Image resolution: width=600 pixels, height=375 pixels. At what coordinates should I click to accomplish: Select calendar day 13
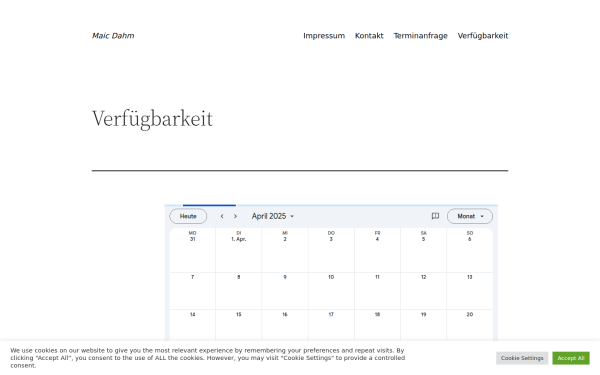(470, 277)
